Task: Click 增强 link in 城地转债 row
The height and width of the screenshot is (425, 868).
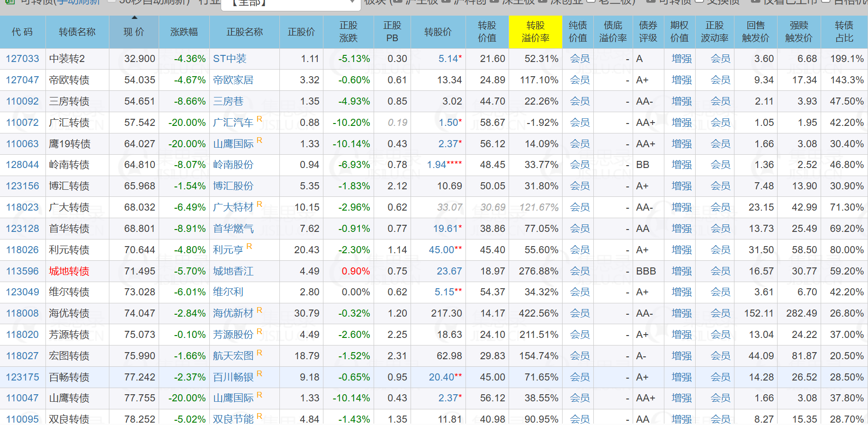Action: 681,271
